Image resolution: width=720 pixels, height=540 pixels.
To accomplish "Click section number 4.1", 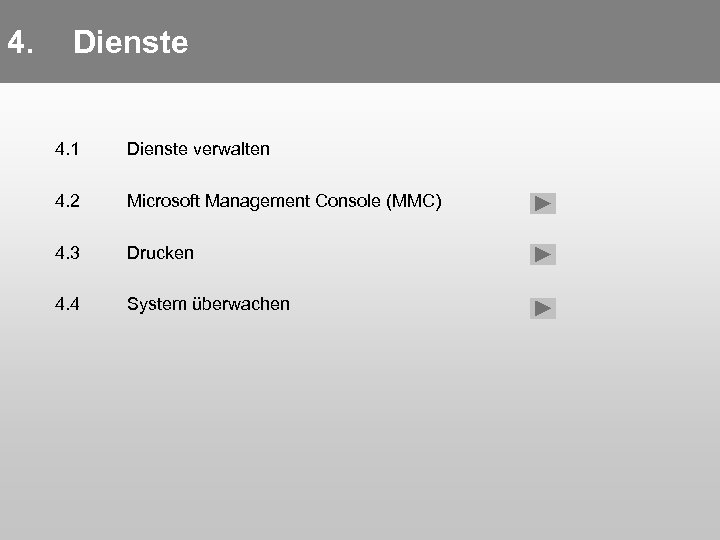I will click(67, 149).
